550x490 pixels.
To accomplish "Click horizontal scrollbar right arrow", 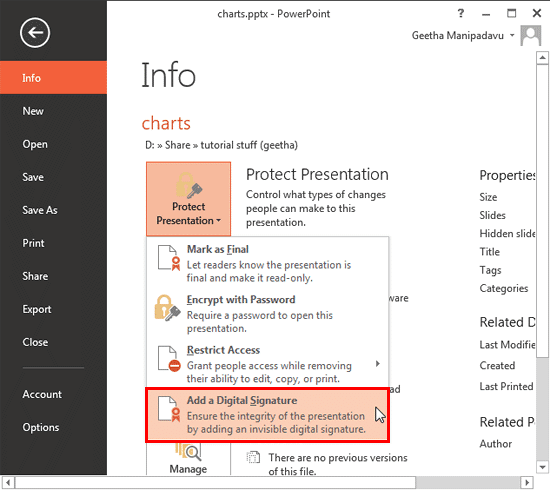I will [x=526, y=482].
